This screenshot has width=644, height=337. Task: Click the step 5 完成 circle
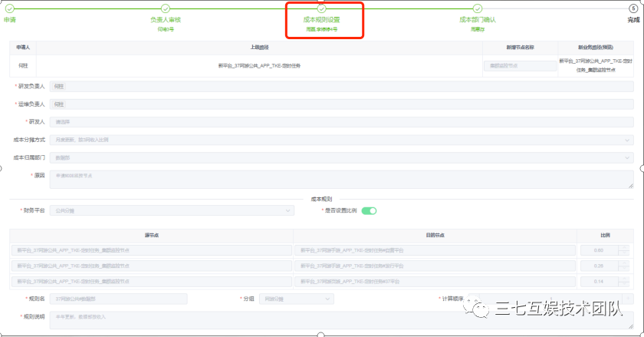point(633,8)
